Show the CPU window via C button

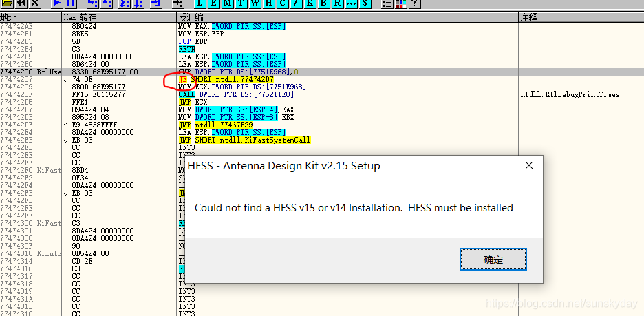tap(283, 3)
